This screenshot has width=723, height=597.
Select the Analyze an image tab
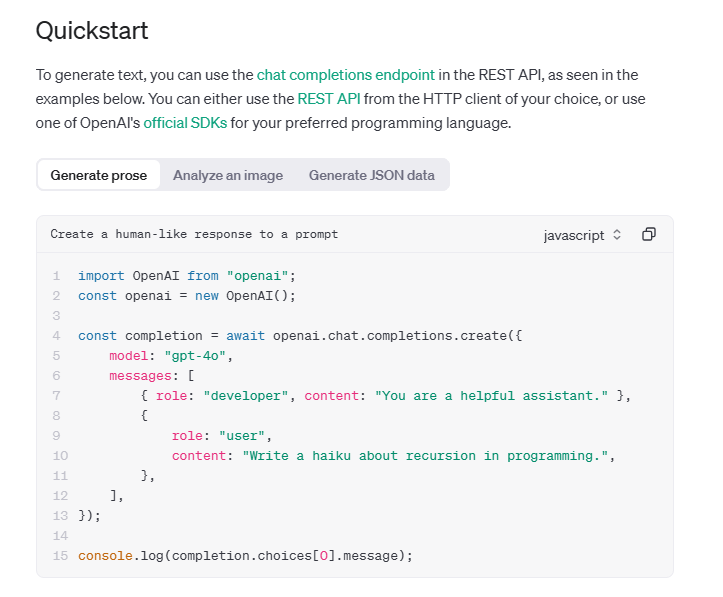[x=227, y=175]
